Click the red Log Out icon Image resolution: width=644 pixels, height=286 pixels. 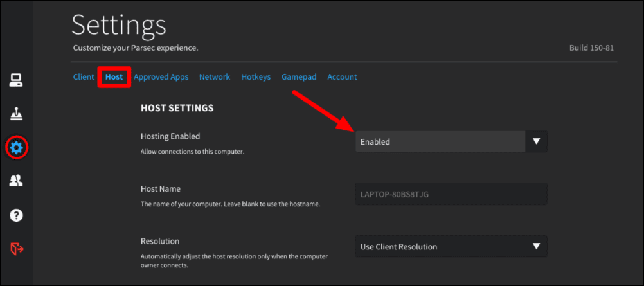click(x=17, y=249)
